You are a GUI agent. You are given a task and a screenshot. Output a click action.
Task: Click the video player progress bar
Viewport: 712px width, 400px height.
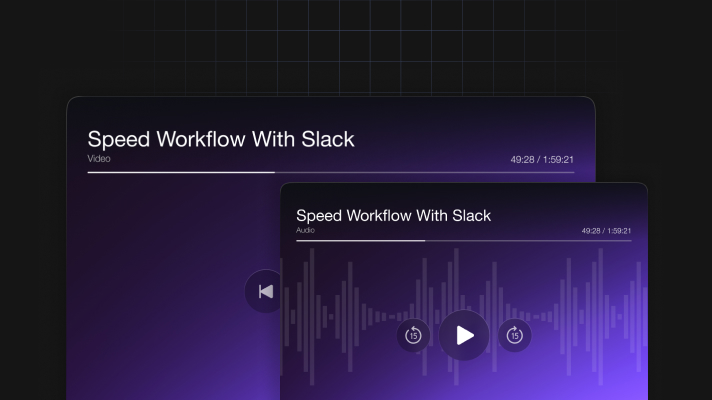(x=330, y=172)
